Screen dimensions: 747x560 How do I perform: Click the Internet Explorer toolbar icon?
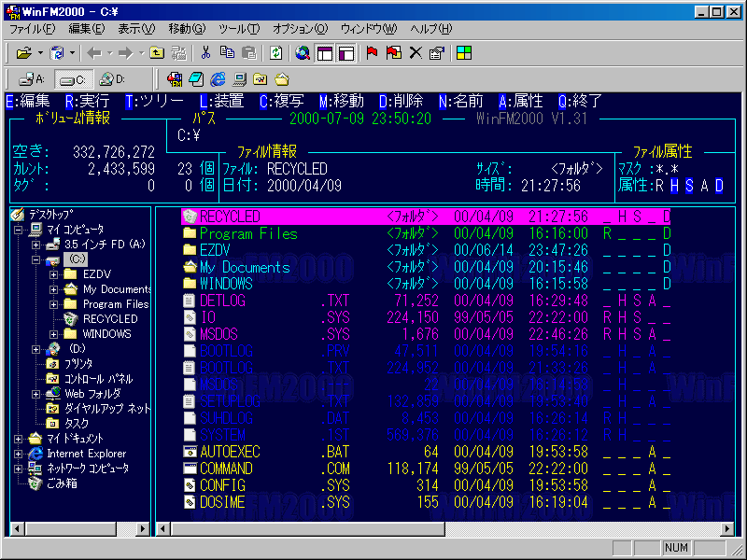218,79
